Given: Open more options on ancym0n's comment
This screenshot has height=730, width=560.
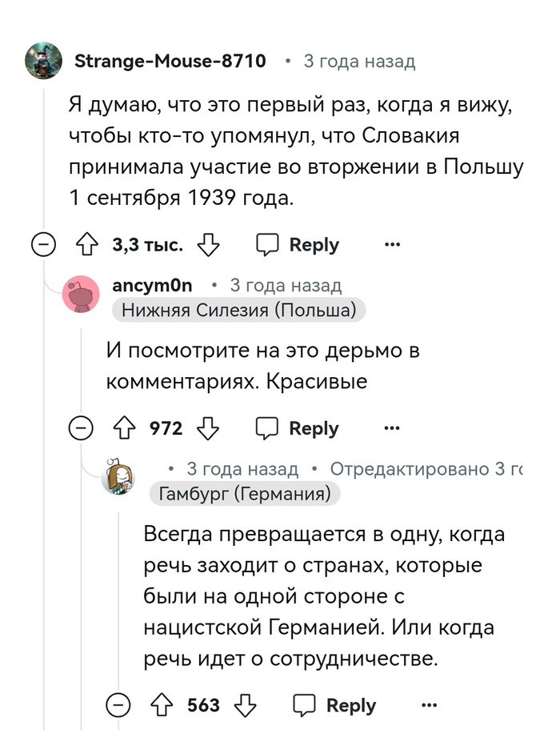Looking at the screenshot, I should [392, 429].
